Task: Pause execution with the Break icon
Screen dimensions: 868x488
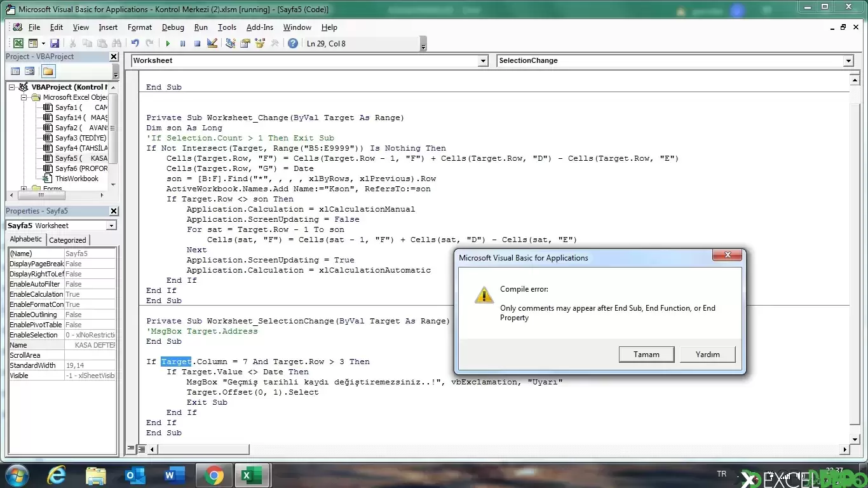Action: (182, 43)
